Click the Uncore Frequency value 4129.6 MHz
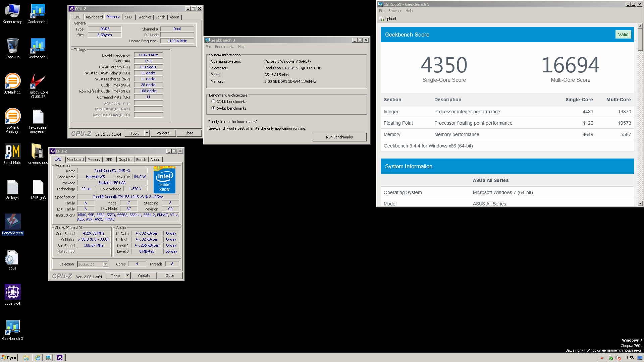 (x=177, y=41)
